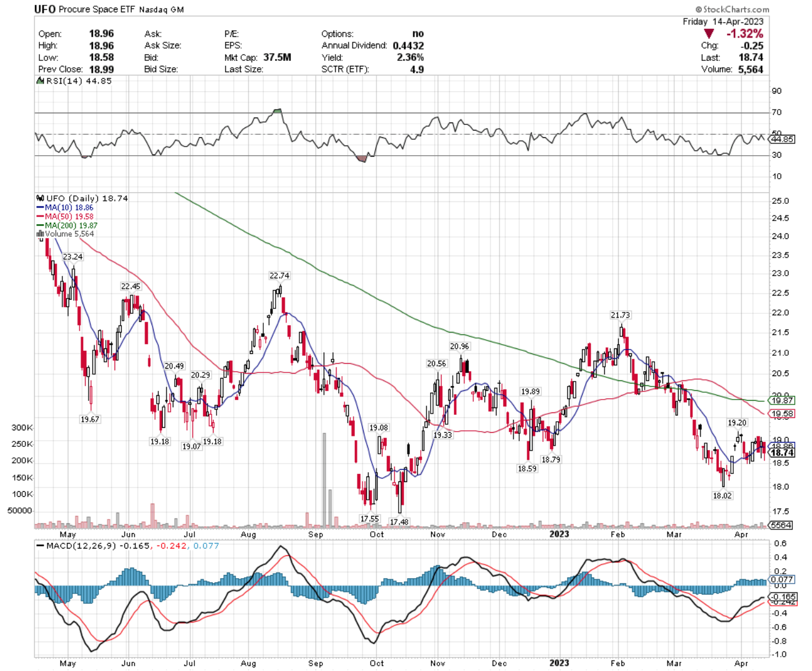Click the UFO ticker symbol in the title
This screenshot has width=812, height=671.
pyautogui.click(x=45, y=9)
